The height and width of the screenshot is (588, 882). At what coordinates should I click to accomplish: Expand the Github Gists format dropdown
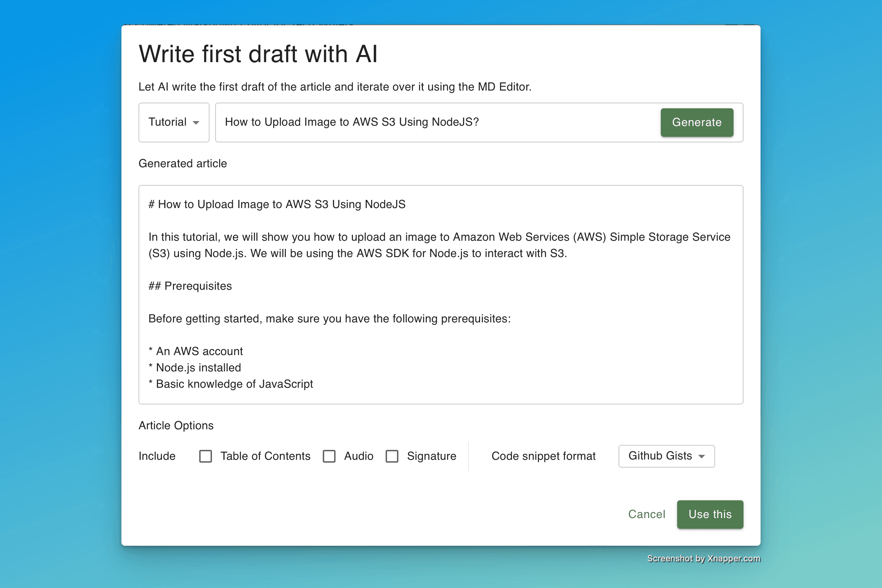point(666,456)
